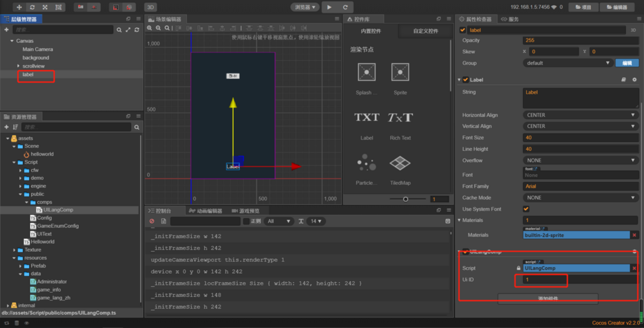Click the assets sort order icon
Image resolution: width=644 pixels, height=328 pixels.
coord(15,127)
